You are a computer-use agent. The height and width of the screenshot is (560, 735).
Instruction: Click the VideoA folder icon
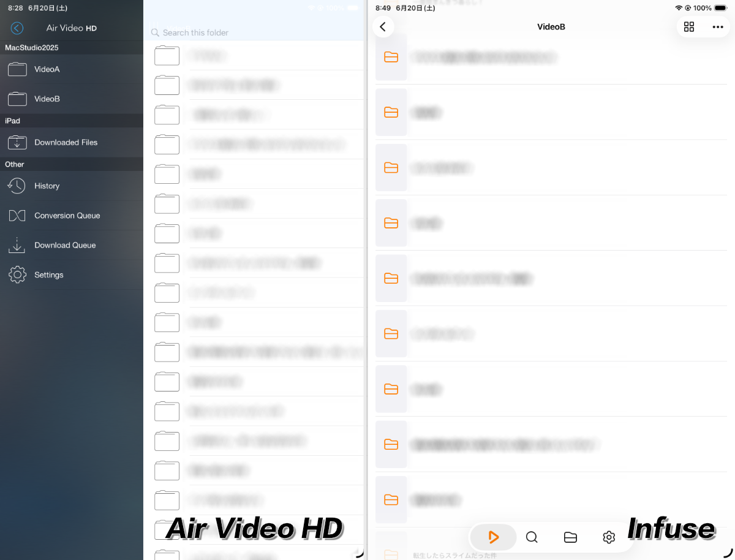click(17, 69)
